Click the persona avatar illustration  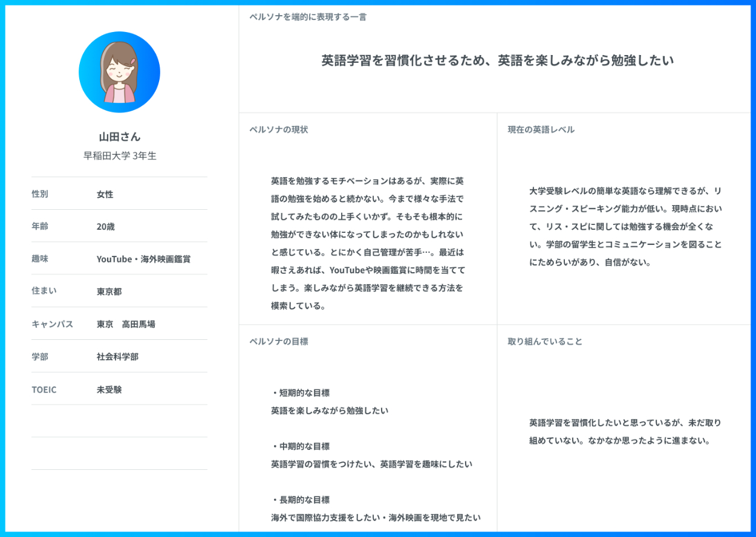coord(119,72)
